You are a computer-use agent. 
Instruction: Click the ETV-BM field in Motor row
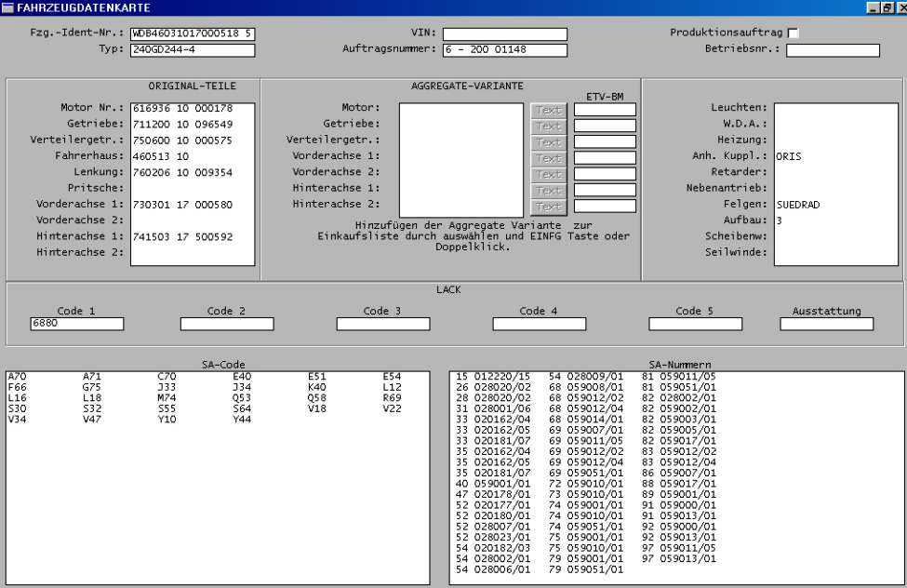605,110
